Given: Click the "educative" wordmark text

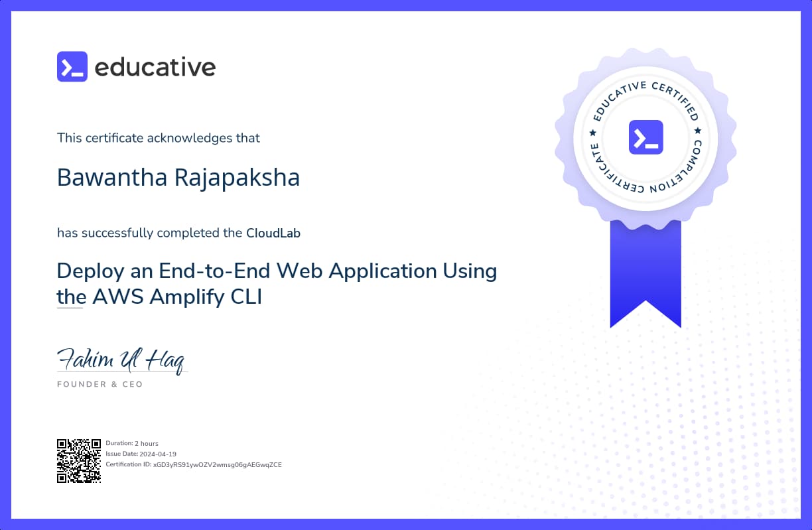Looking at the screenshot, I should tap(155, 67).
